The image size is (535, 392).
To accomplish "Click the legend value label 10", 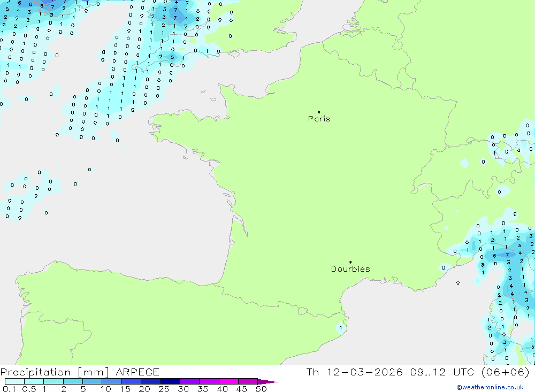I will pos(106,389).
